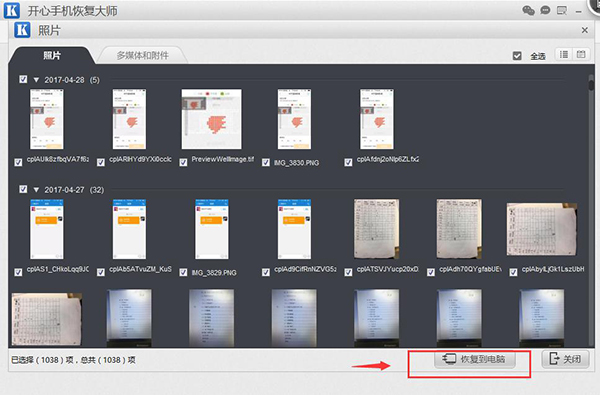Click 恢复到电脑 recover button
The height and width of the screenshot is (395, 600).
click(474, 359)
